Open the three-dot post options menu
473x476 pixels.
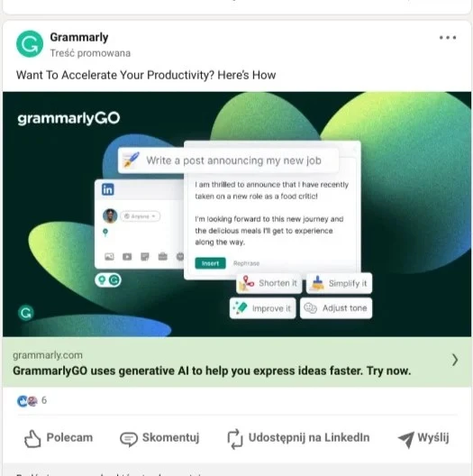click(x=448, y=38)
